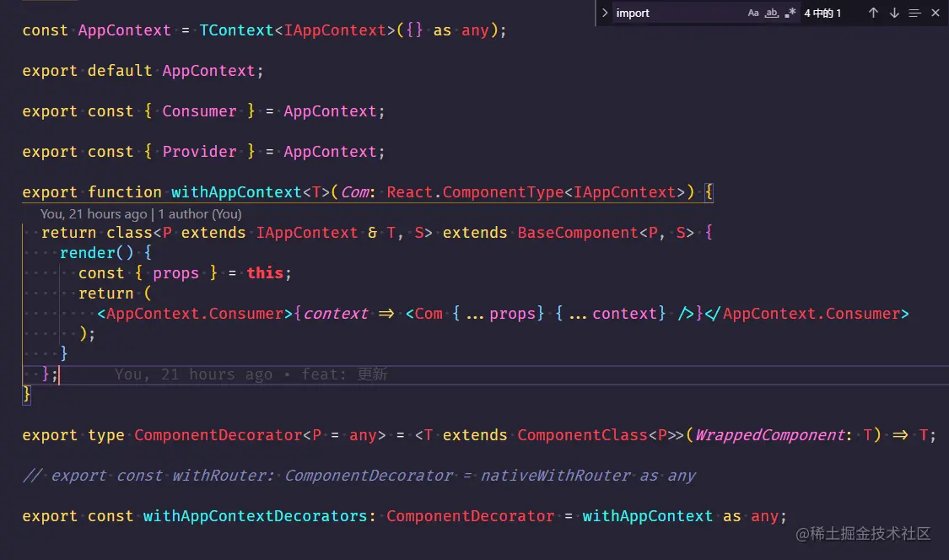Toggle Use Regular Expression (.*) option
949x560 pixels.
click(790, 13)
